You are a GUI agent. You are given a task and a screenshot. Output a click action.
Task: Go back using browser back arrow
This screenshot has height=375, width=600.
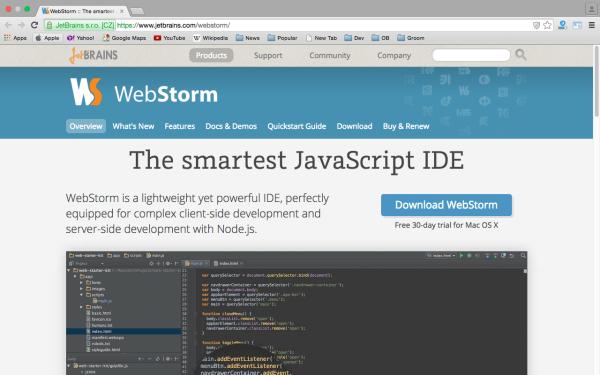8,25
